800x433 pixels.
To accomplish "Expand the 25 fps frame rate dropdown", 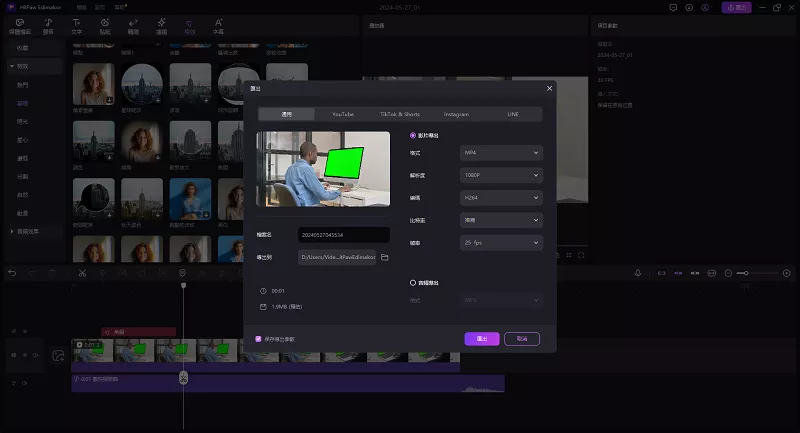I will 501,241.
